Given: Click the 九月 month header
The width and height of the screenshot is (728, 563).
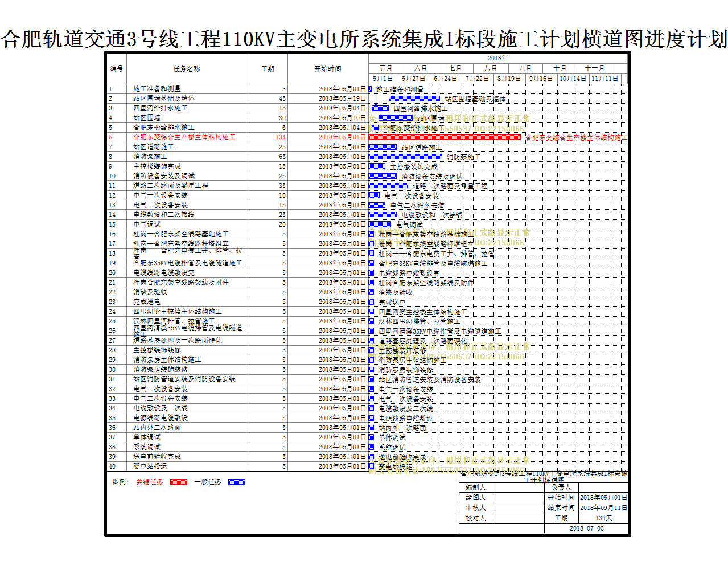Looking at the screenshot, I should [x=525, y=68].
